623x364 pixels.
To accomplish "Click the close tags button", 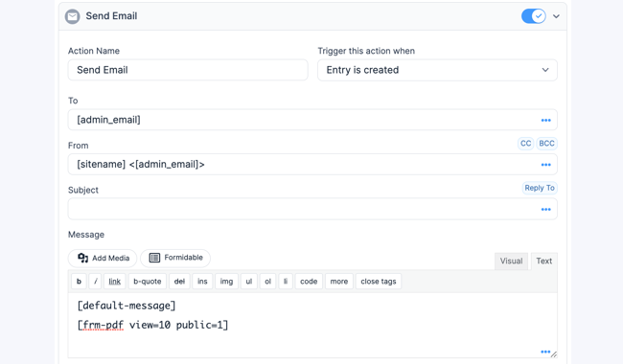I will [379, 281].
